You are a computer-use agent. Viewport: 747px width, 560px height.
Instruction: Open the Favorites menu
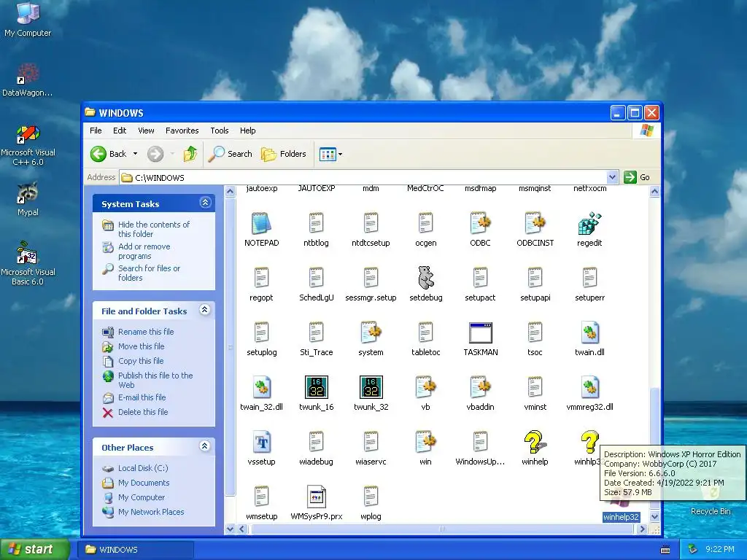tap(182, 131)
